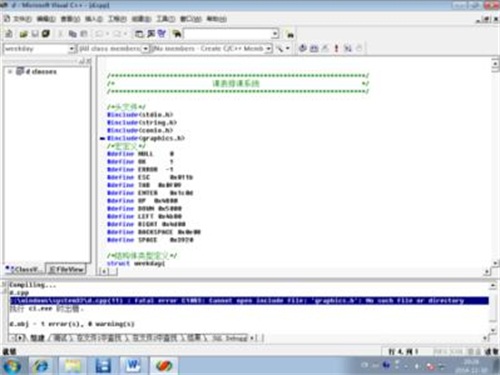The image size is (500, 375).
Task: Open the 工具(T) Tools menu
Action: [166, 19]
